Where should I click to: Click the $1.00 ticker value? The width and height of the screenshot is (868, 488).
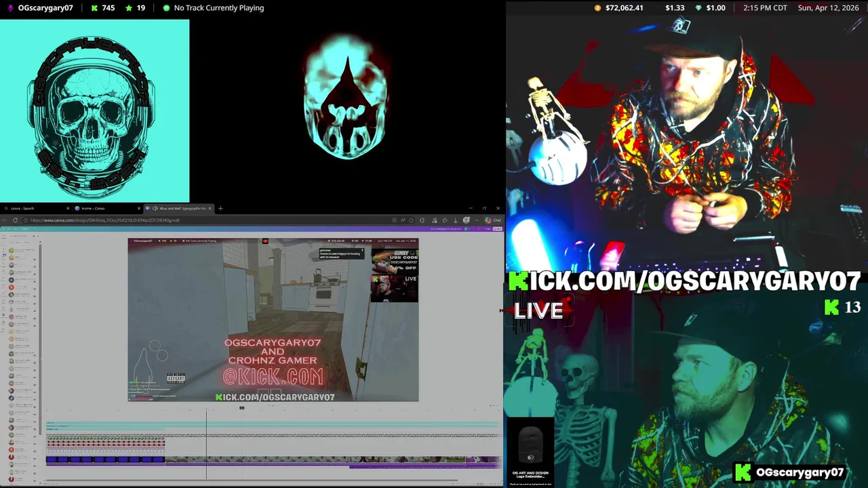pyautogui.click(x=715, y=8)
